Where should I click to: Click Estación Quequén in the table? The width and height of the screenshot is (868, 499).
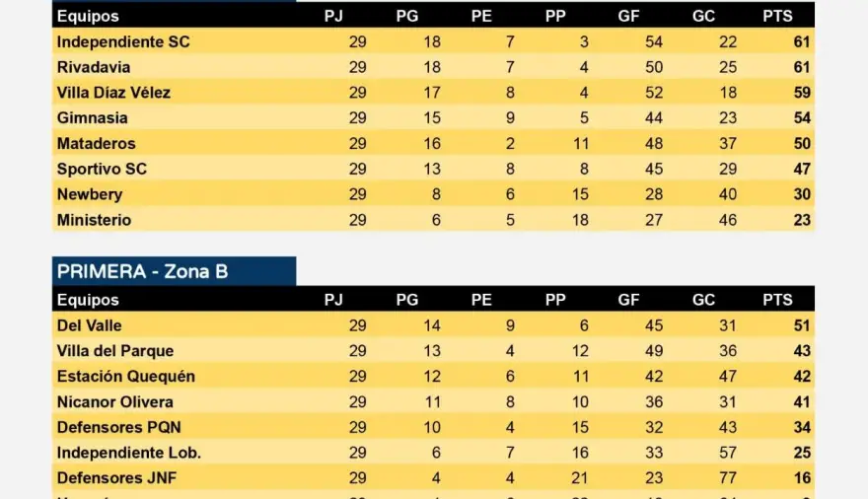pyautogui.click(x=126, y=376)
